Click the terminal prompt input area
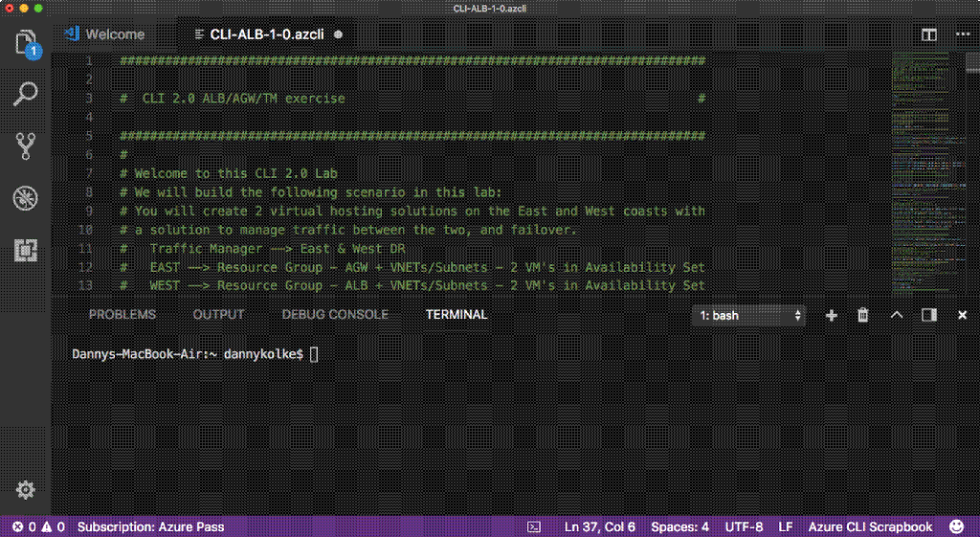This screenshot has height=537, width=980. [314, 354]
